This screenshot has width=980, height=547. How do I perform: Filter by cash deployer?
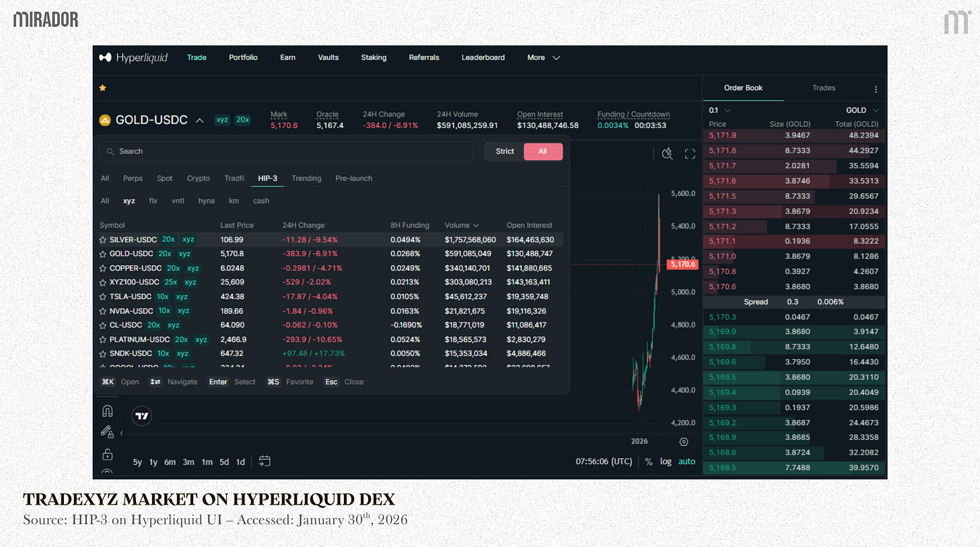(x=261, y=200)
